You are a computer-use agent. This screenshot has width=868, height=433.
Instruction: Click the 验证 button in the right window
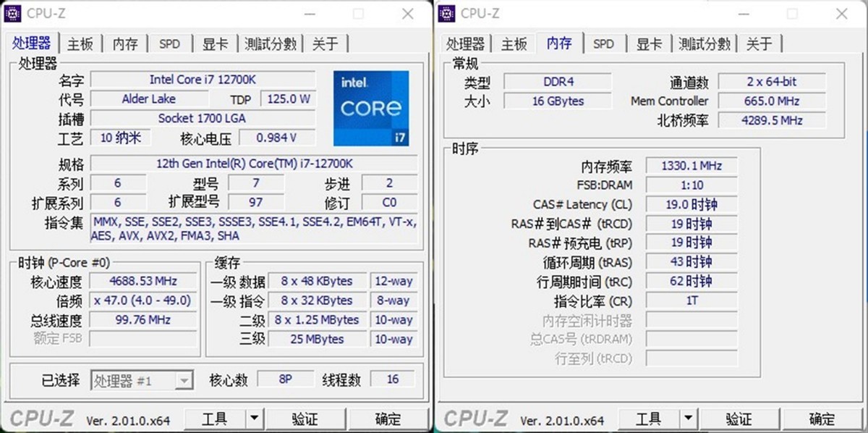click(x=739, y=418)
